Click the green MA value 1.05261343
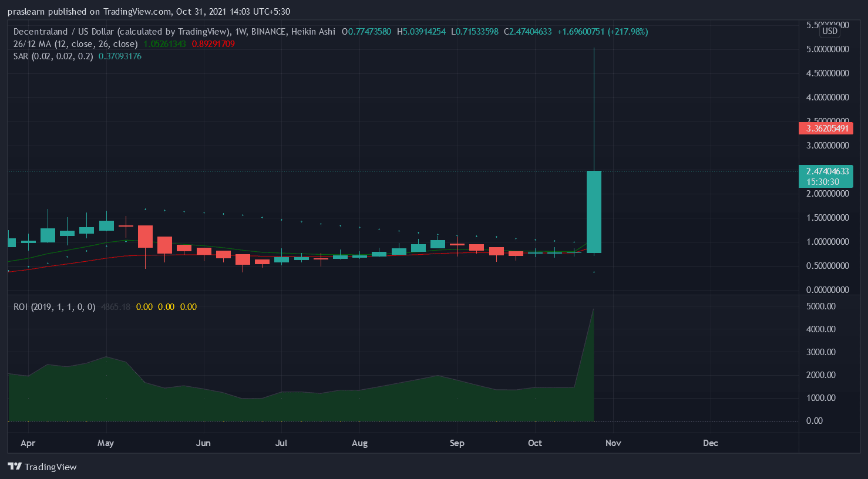The height and width of the screenshot is (479, 868). click(164, 44)
